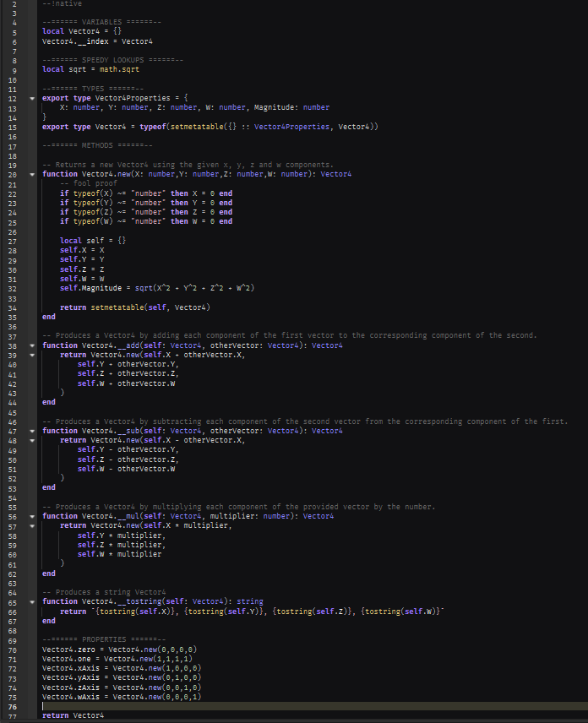Viewport: 588px width, 723px height.
Task: Click line number 70 in the gutter
Action: (13, 650)
